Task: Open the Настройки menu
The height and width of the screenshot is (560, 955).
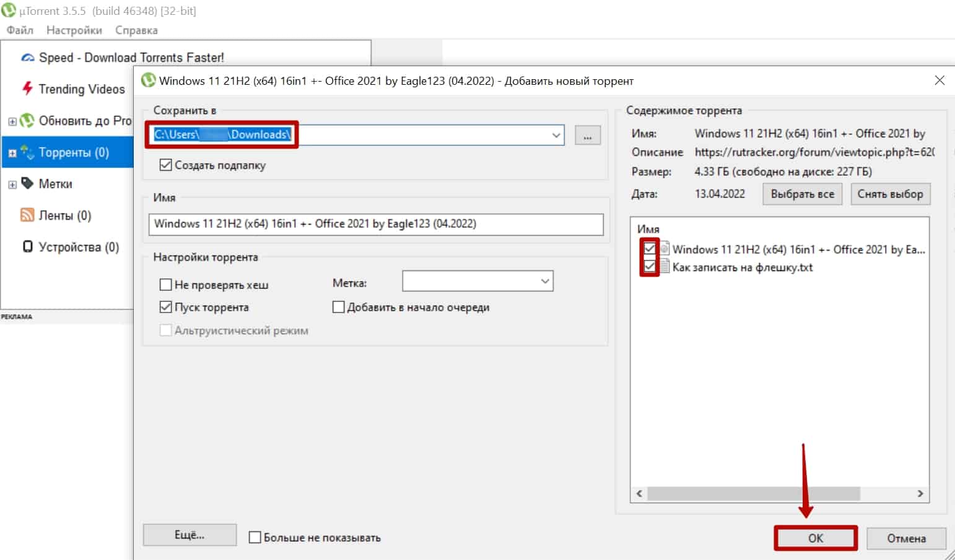Action: point(74,30)
